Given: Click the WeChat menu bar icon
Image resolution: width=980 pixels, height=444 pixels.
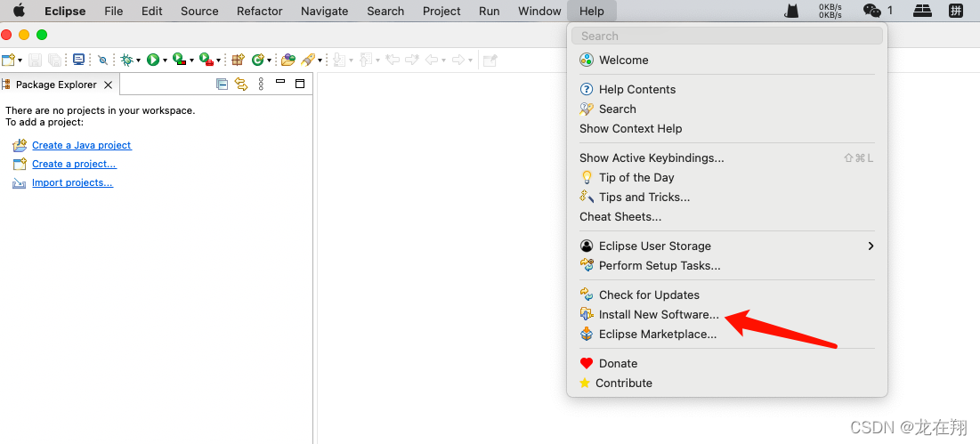Looking at the screenshot, I should (871, 11).
